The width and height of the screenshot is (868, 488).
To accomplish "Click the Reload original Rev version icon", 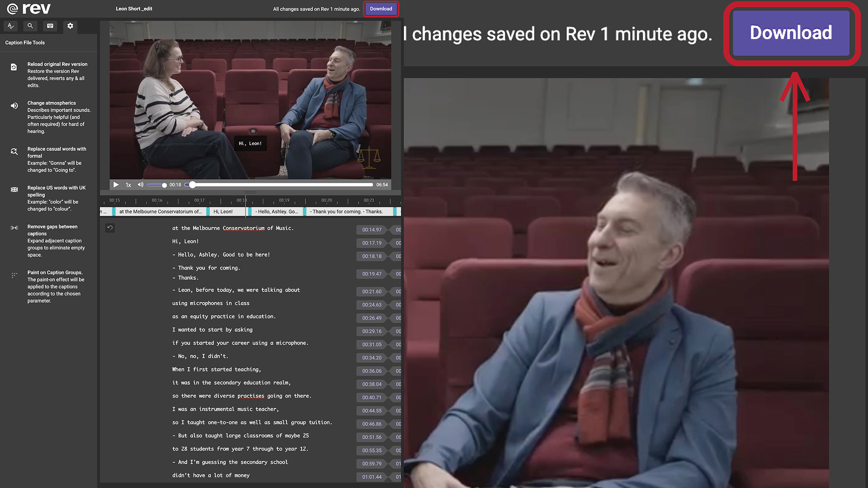I will tap(14, 67).
